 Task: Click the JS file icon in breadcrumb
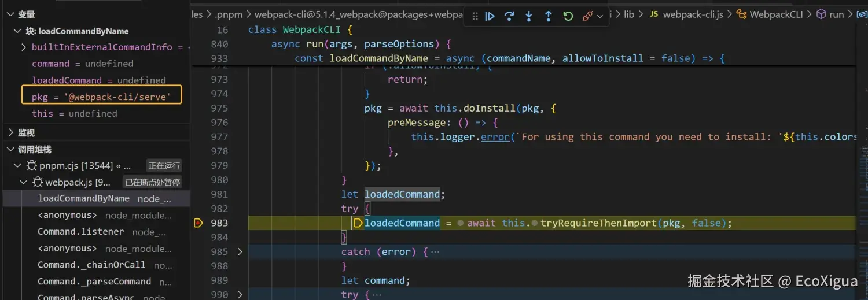tap(654, 14)
